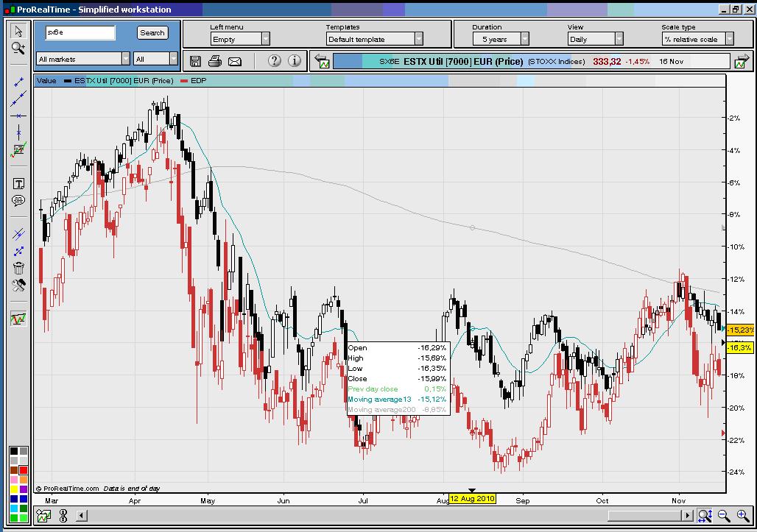Click the Moving average13 tooltip row
Image resolution: width=757 pixels, height=532 pixels.
click(x=398, y=400)
